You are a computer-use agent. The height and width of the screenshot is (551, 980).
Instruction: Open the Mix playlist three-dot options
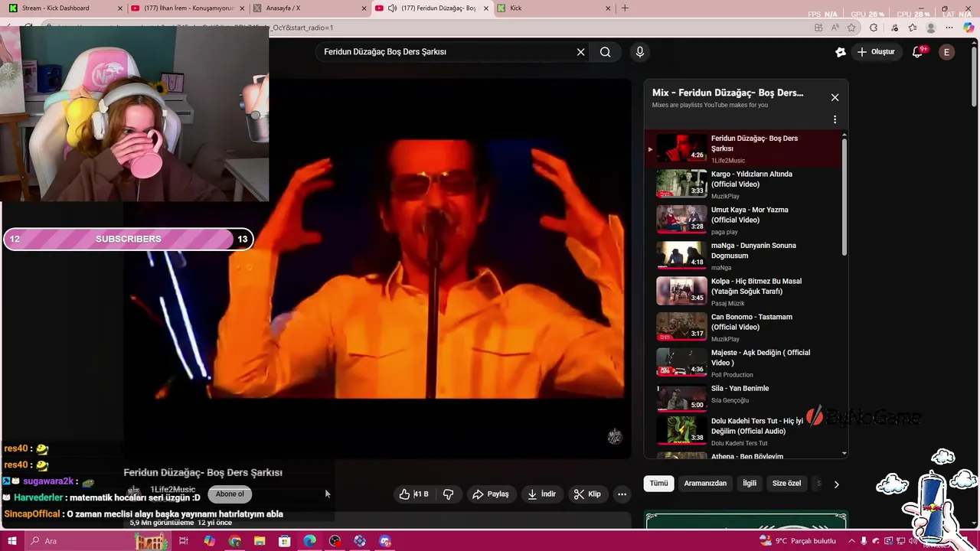coord(835,119)
